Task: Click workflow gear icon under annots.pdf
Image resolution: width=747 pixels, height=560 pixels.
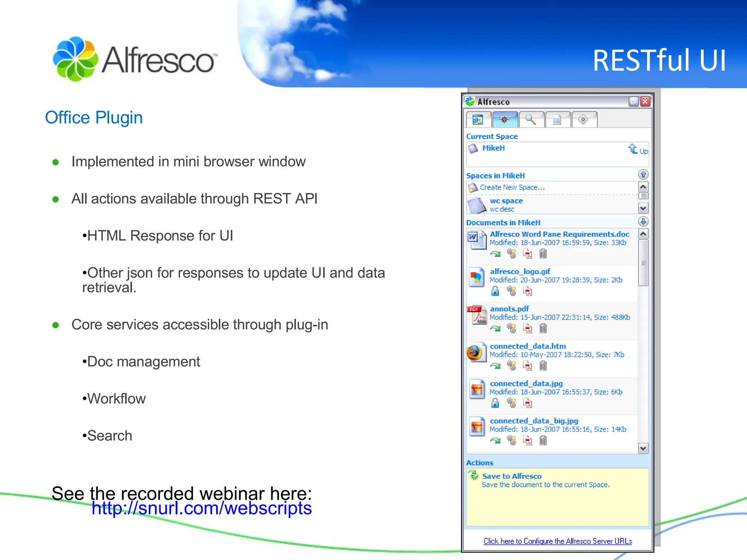Action: [x=512, y=328]
